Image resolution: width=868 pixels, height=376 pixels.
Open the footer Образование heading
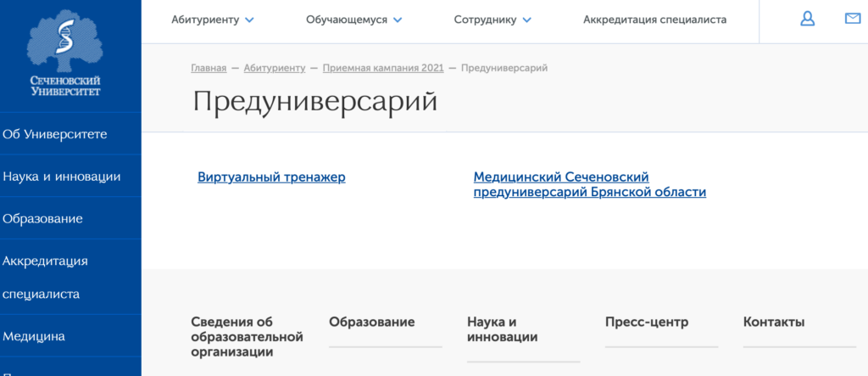[371, 323]
